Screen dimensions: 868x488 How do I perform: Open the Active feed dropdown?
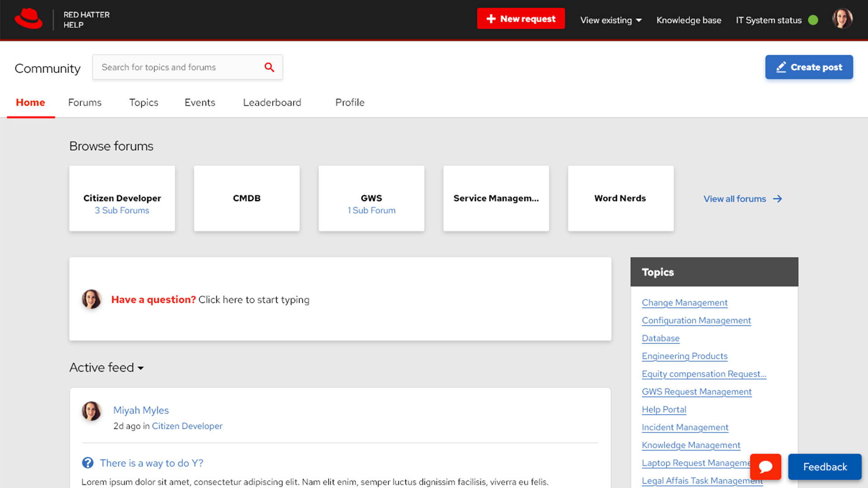[x=107, y=367]
